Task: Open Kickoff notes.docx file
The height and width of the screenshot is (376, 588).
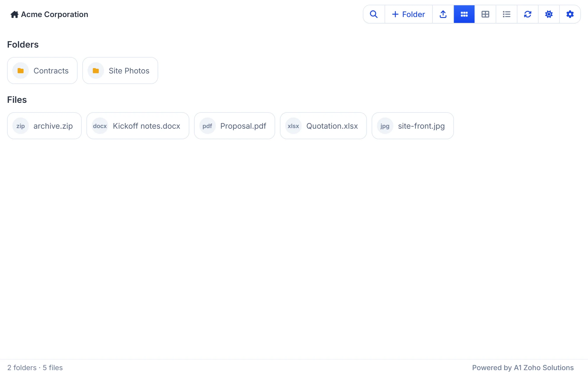Action: tap(138, 126)
